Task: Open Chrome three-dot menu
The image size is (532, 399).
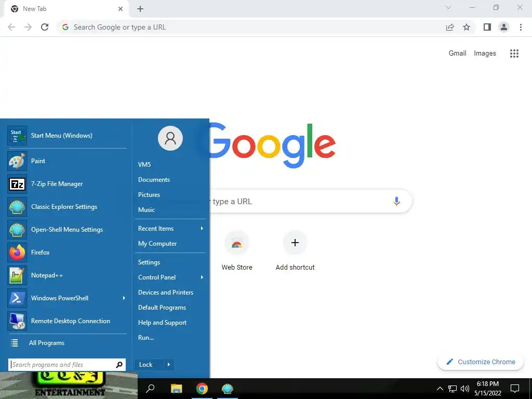Action: tap(521, 27)
